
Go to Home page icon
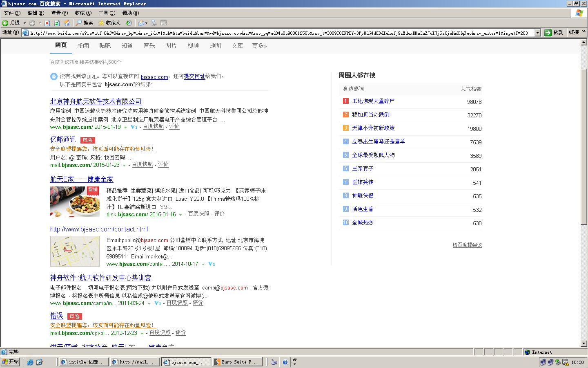click(67, 23)
